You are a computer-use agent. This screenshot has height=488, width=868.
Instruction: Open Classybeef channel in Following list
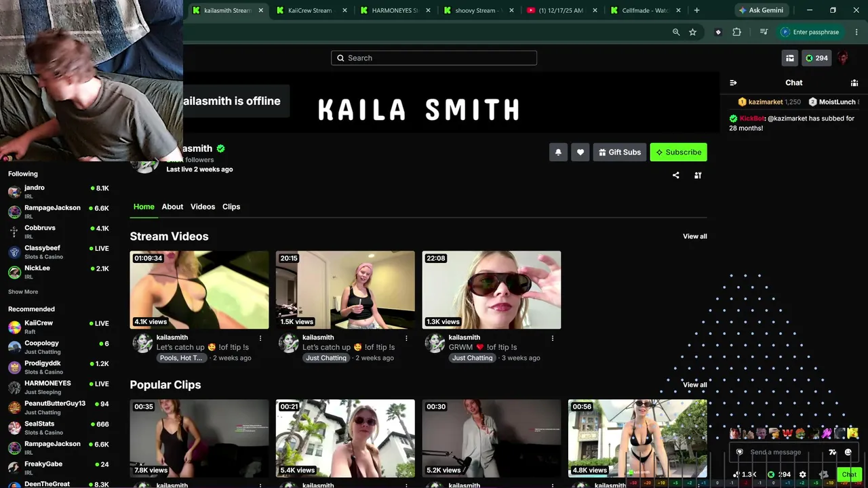58,252
